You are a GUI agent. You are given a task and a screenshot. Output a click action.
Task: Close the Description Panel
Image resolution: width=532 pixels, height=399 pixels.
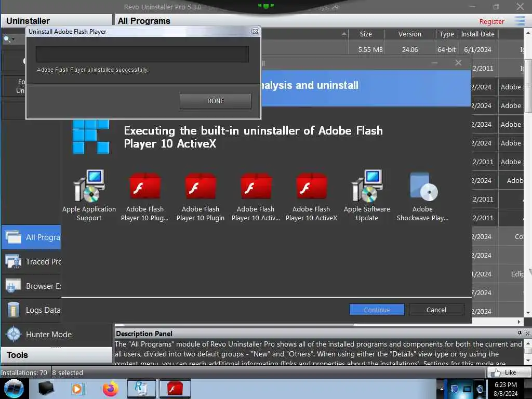[528, 333]
